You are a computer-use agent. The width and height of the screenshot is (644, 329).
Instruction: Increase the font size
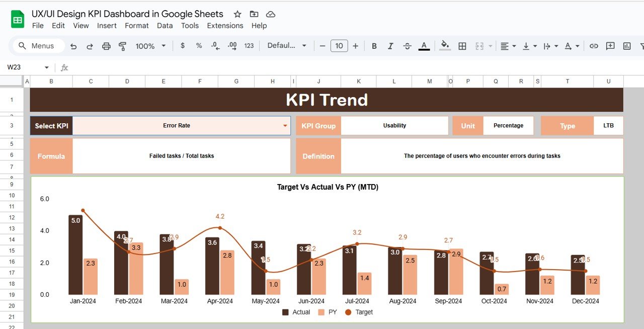coord(355,46)
